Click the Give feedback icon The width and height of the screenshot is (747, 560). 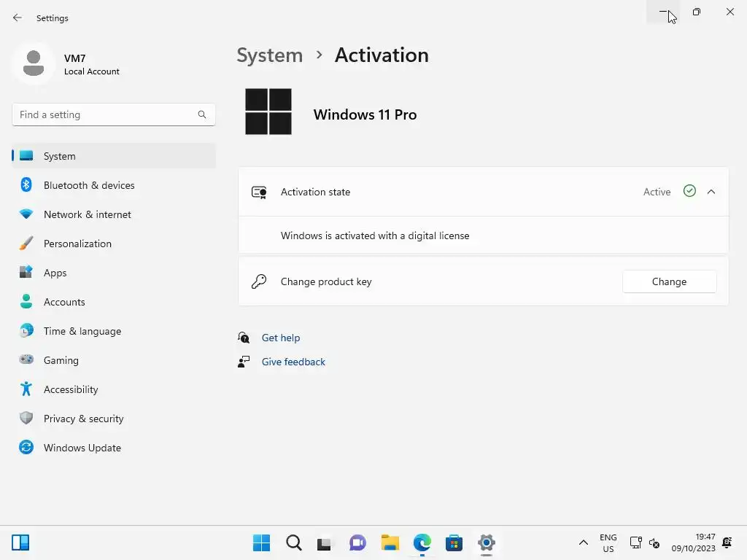point(244,362)
